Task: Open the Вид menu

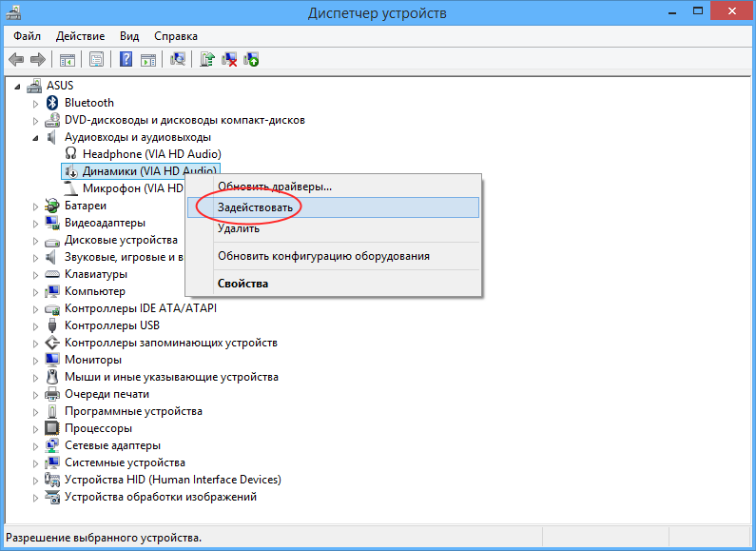Action: [x=129, y=36]
